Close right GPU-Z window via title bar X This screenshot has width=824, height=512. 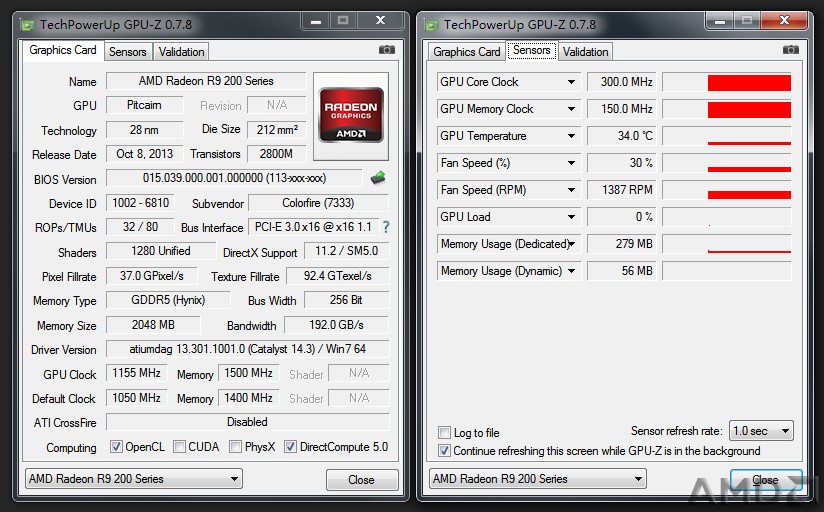pos(784,21)
